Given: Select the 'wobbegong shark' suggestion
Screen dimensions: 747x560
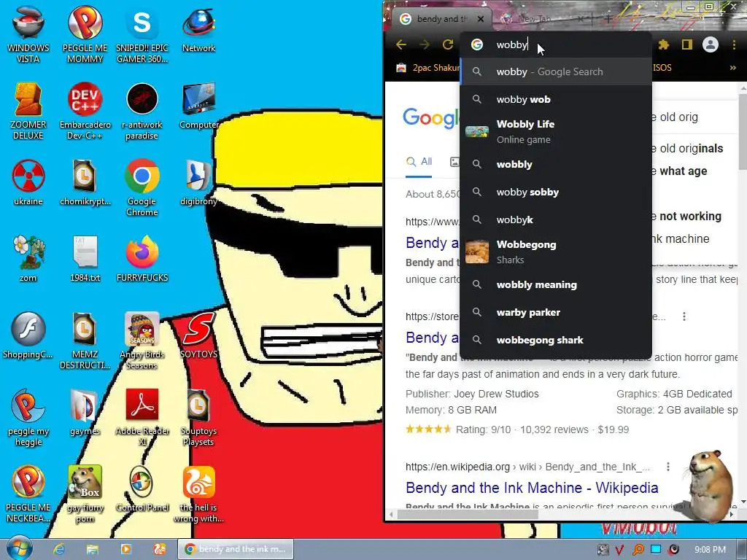Looking at the screenshot, I should click(x=556, y=340).
